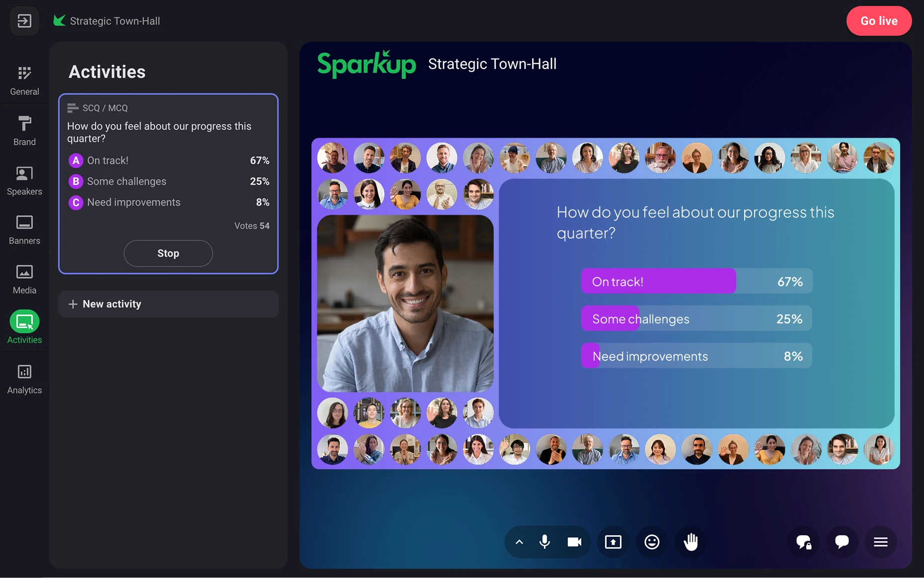
Task: Click 'Votes 54' count text
Action: (x=252, y=226)
